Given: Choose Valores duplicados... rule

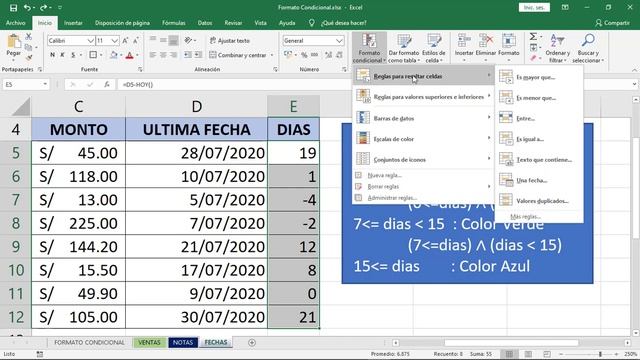Looking at the screenshot, I should click(539, 201).
